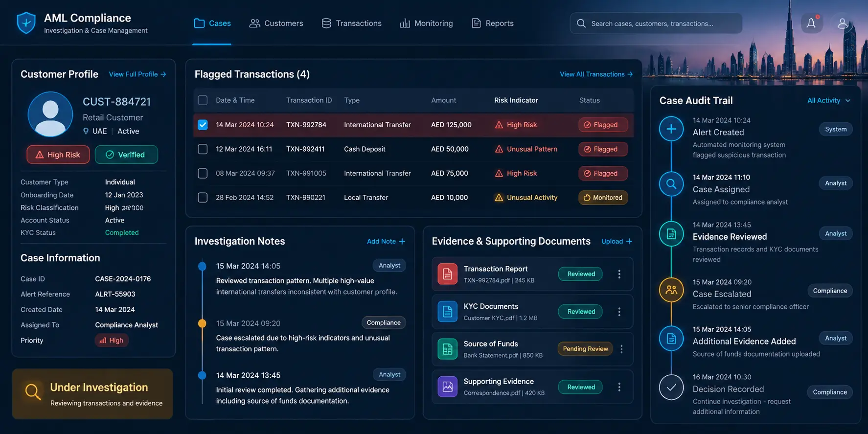Click the Under Investigation magnifier icon
The width and height of the screenshot is (868, 434).
(33, 392)
